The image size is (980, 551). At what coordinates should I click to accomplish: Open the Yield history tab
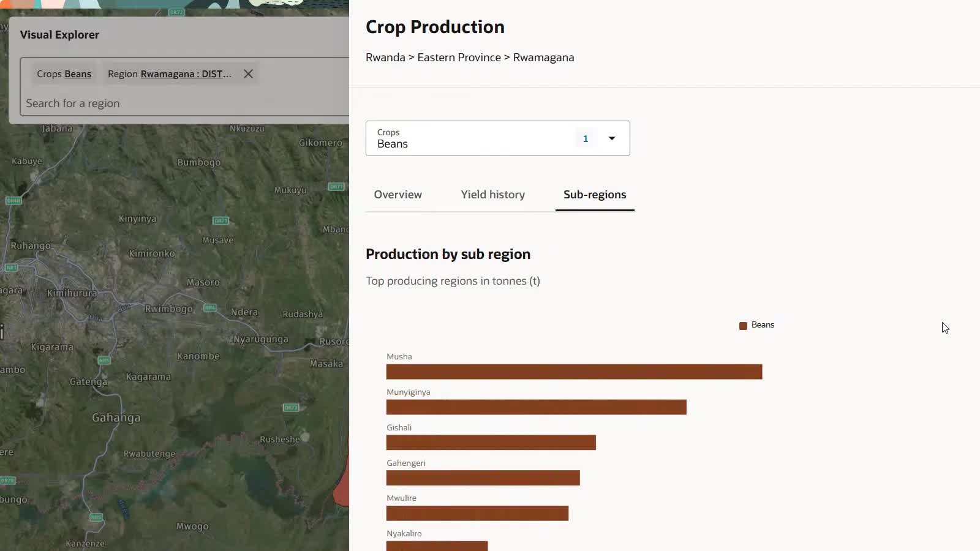pos(493,195)
